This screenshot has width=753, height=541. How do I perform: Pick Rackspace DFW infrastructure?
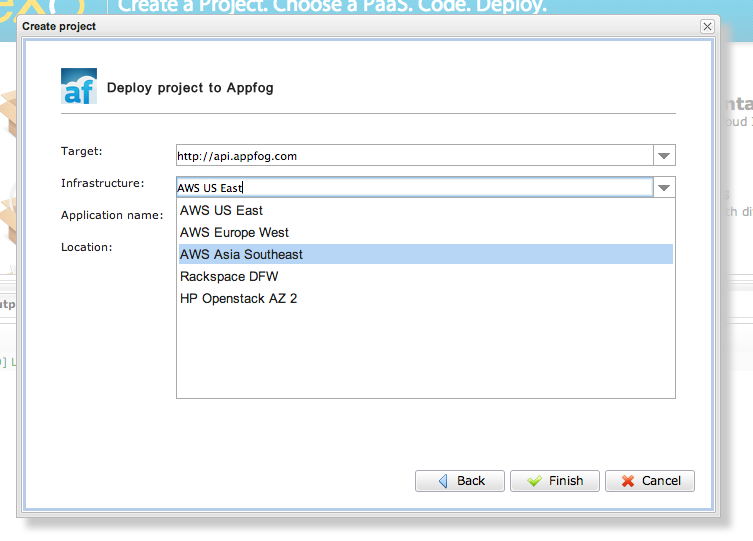click(425, 277)
